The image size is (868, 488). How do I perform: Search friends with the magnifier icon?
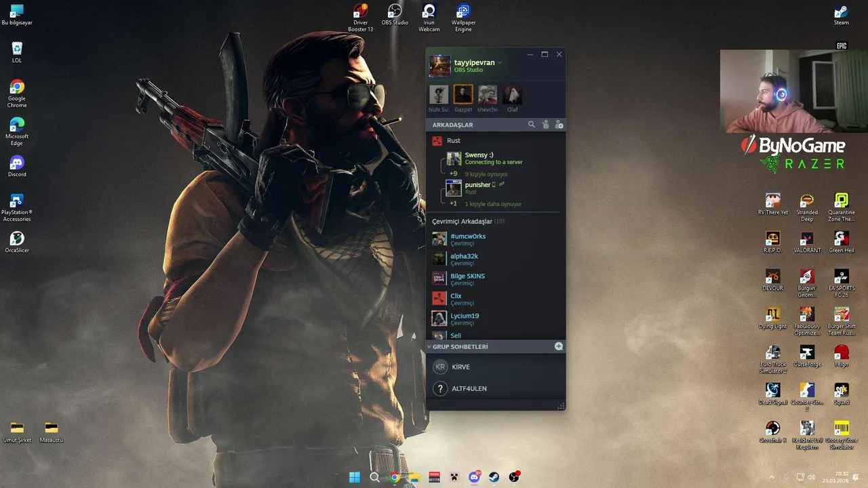531,125
